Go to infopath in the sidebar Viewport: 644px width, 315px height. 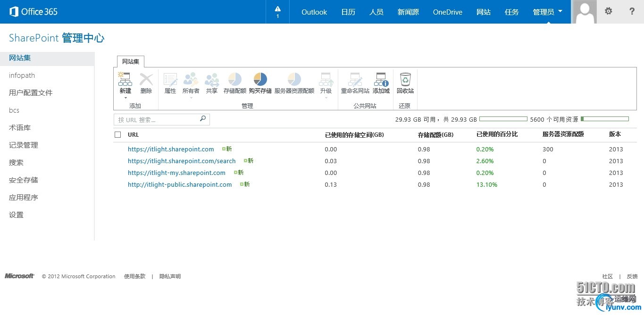click(22, 75)
